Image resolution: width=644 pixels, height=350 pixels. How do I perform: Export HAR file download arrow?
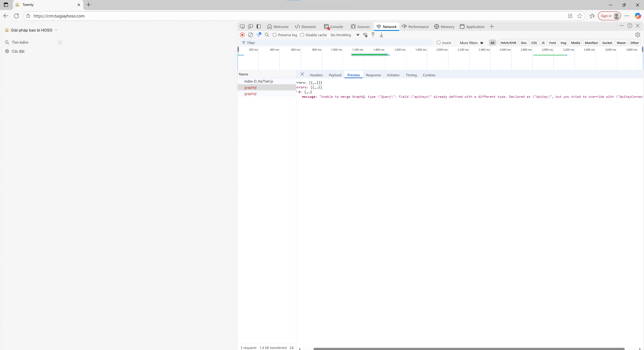point(381,35)
